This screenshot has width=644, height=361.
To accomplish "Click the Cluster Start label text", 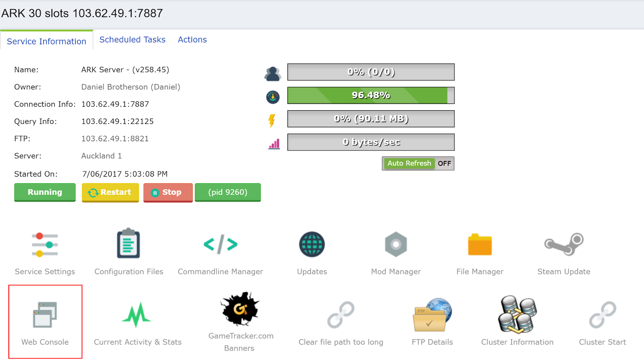I will [603, 342].
